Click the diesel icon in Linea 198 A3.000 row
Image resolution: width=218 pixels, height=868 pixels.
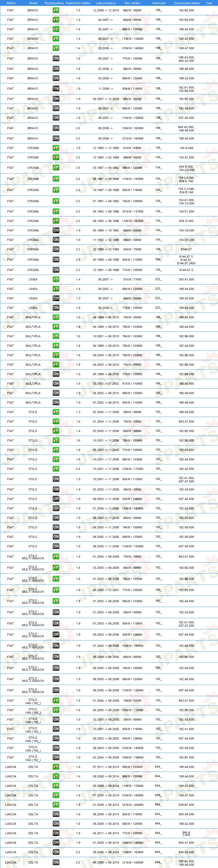coord(56,308)
